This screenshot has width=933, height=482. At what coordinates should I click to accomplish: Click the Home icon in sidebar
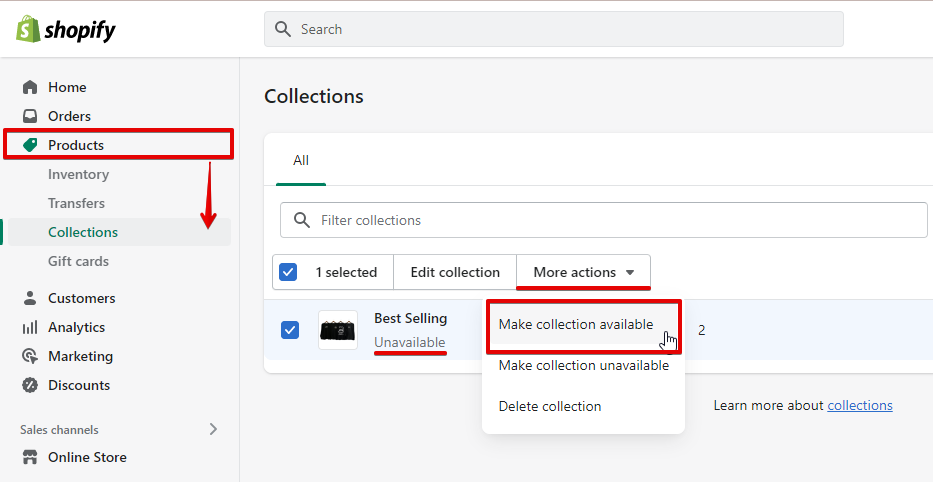tap(30, 87)
